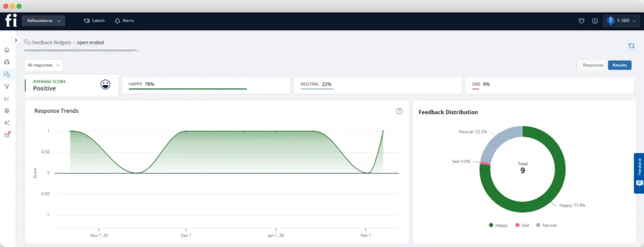The height and width of the screenshot is (247, 644).
Task: Click the 'Feedback Distribution' heading
Action: point(448,112)
